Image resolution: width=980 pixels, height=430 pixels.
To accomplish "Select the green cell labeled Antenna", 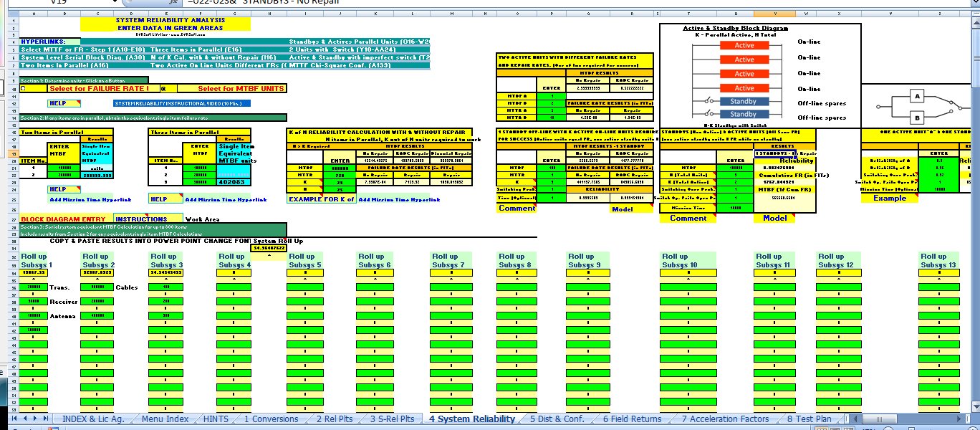I will 34,315.
